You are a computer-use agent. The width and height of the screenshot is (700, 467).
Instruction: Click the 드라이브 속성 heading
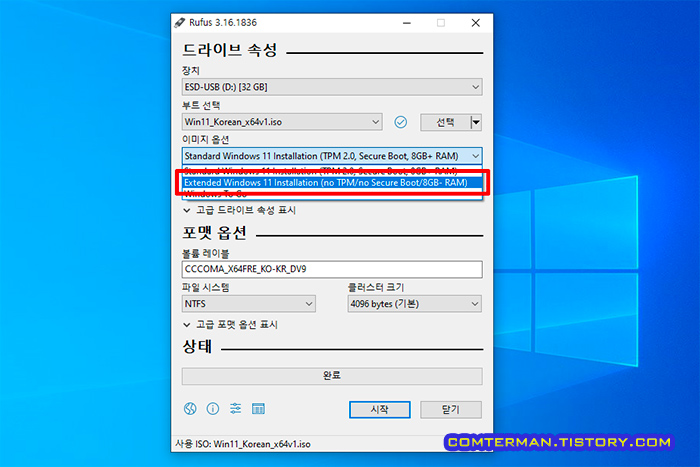pyautogui.click(x=230, y=50)
